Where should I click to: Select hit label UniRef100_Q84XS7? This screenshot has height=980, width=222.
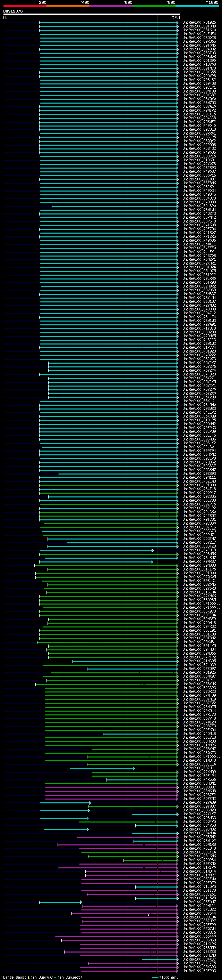click(199, 959)
